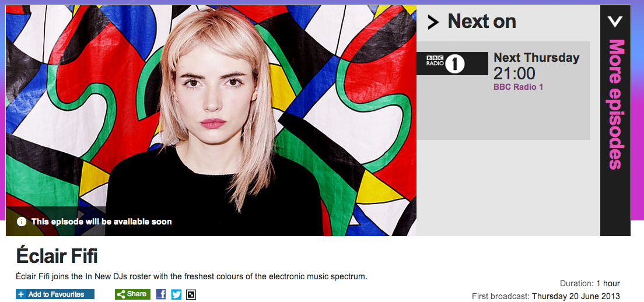Screen dimensions: 644x302
Task: Click the Twitter bird share icon
Action: (x=176, y=294)
